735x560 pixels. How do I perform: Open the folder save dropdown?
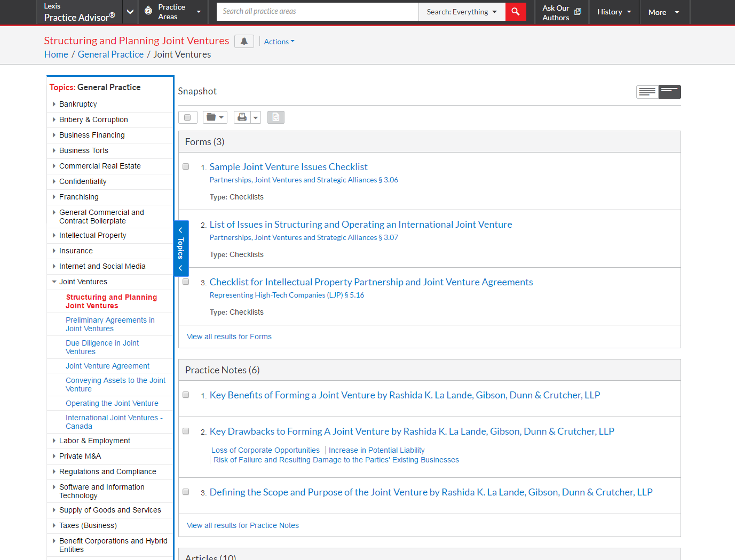click(215, 117)
